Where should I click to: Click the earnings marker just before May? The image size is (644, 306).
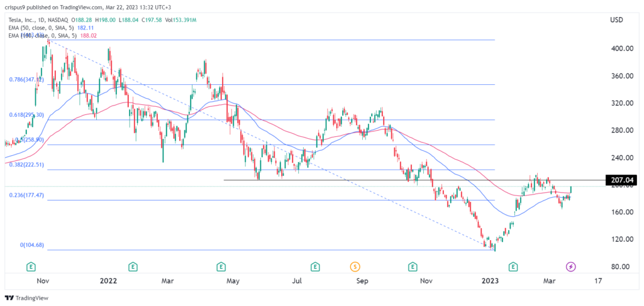tap(221, 266)
